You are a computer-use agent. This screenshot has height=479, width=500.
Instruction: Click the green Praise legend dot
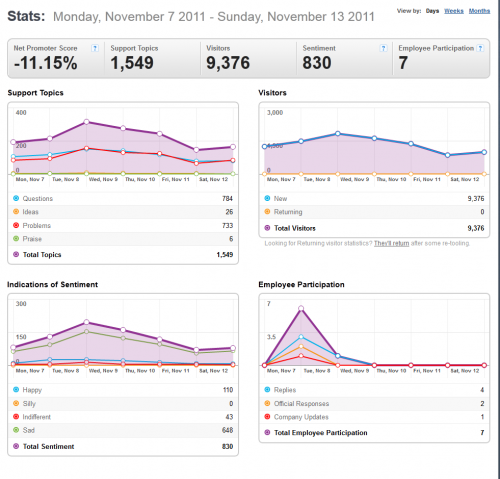[16, 239]
